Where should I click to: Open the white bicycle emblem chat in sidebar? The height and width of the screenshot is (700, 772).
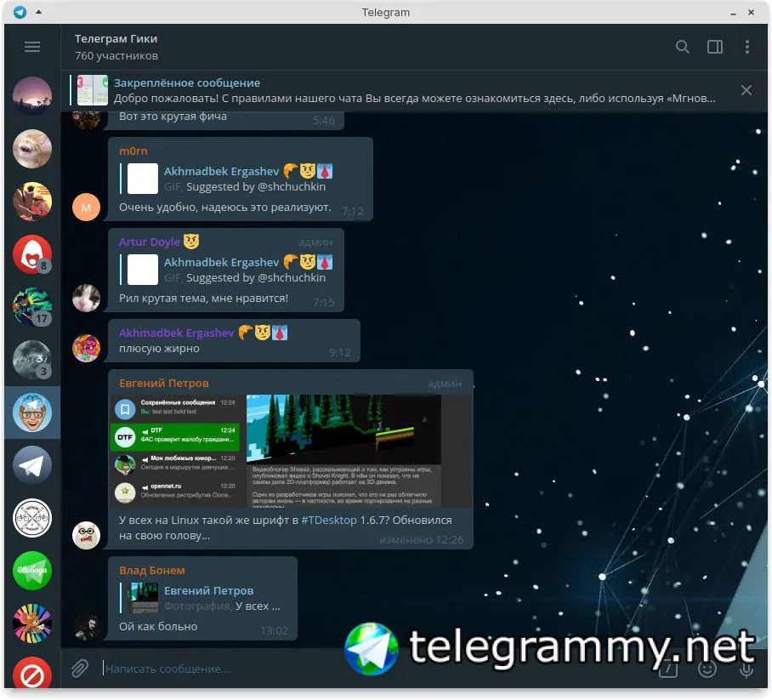pos(32,518)
